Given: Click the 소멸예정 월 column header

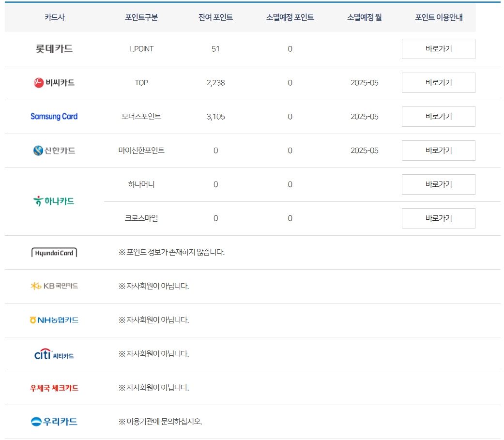Looking at the screenshot, I should (x=365, y=17).
